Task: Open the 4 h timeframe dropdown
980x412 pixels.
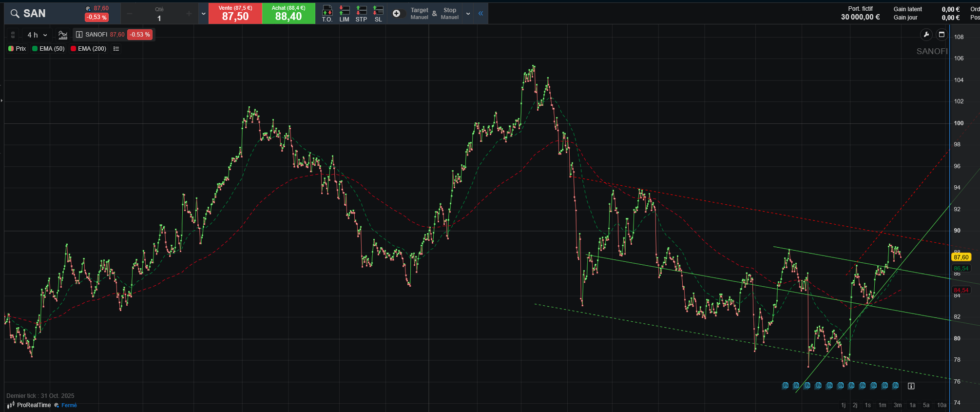Action: [x=37, y=35]
